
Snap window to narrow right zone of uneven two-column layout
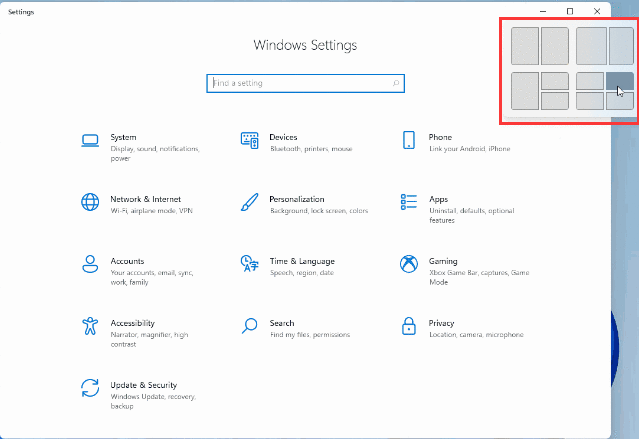(x=621, y=46)
